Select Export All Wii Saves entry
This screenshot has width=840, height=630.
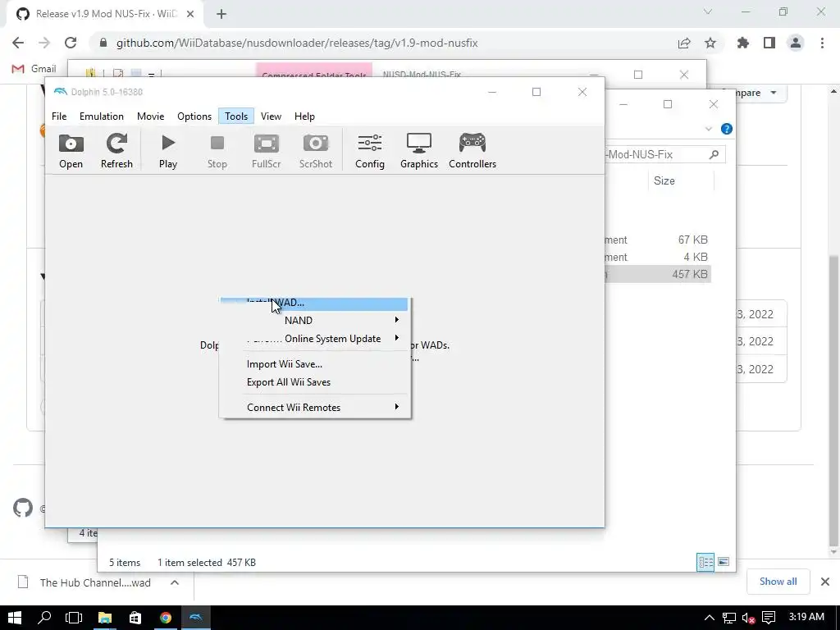(x=314, y=382)
